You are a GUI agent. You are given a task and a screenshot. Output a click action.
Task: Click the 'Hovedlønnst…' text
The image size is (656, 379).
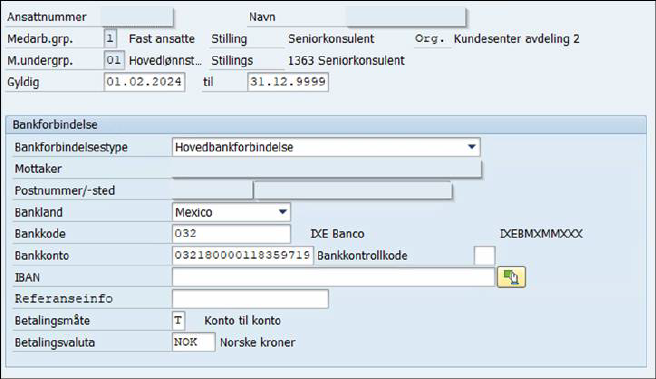(x=165, y=60)
